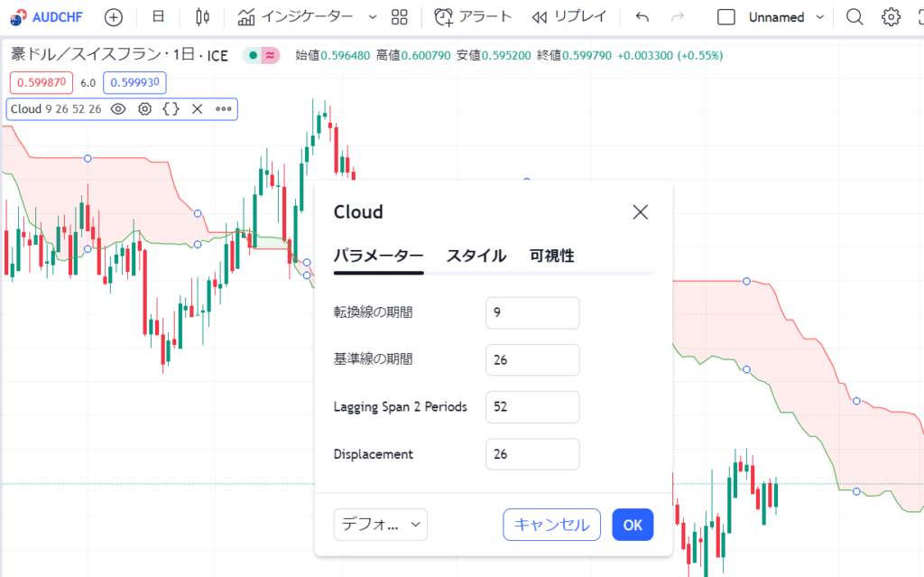Toggle the market status green dot indicator
This screenshot has width=924, height=577.
[x=253, y=55]
